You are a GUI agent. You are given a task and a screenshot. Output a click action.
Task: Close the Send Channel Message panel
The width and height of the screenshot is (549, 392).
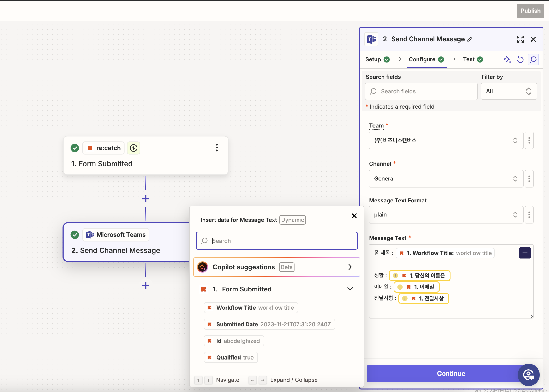(x=533, y=39)
